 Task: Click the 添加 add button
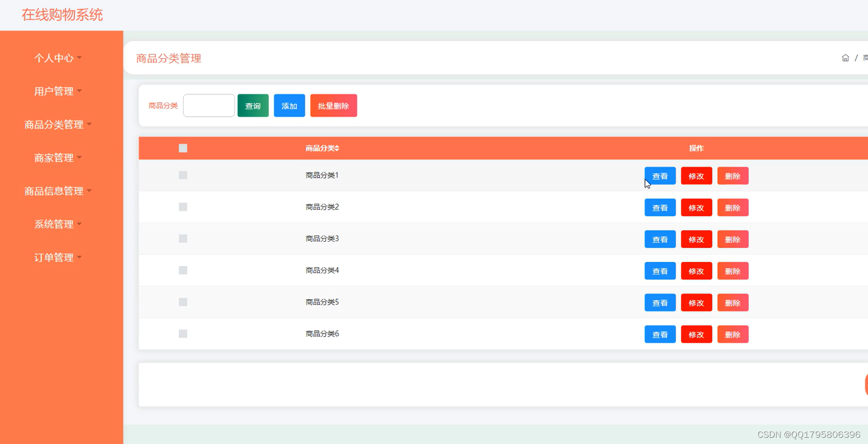coord(290,106)
